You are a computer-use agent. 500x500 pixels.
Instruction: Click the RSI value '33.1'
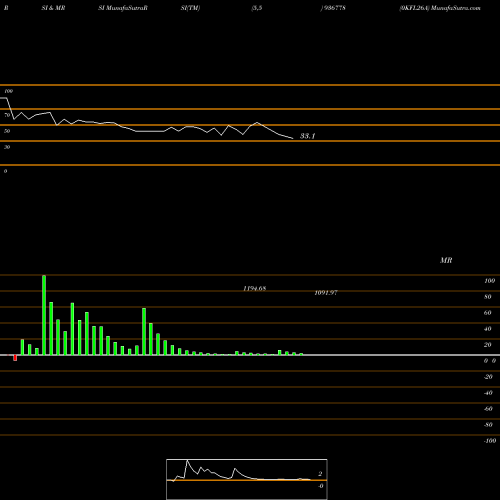tap(307, 136)
